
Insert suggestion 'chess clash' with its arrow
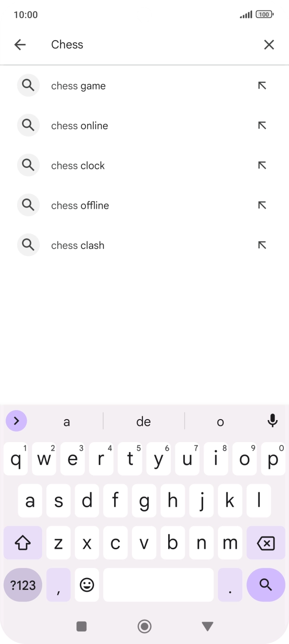pyautogui.click(x=262, y=244)
